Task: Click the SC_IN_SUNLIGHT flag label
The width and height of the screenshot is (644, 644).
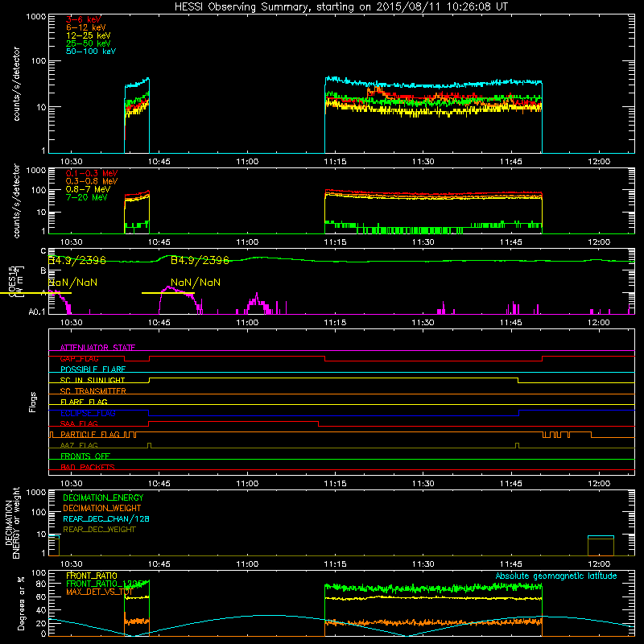Action: pyautogui.click(x=93, y=380)
